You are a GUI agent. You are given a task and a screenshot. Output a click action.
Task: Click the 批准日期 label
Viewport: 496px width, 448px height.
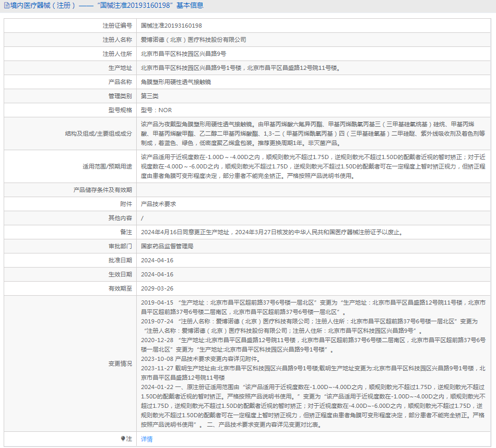click(120, 260)
